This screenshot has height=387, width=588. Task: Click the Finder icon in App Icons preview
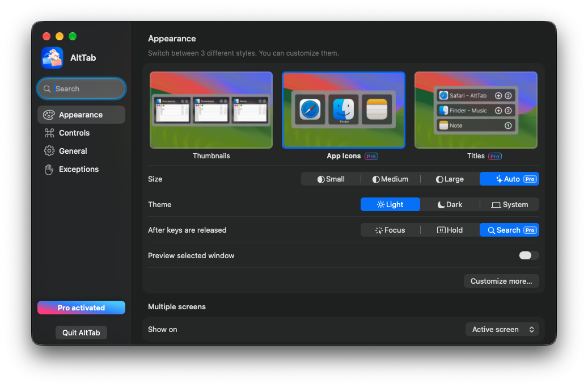[x=343, y=109]
